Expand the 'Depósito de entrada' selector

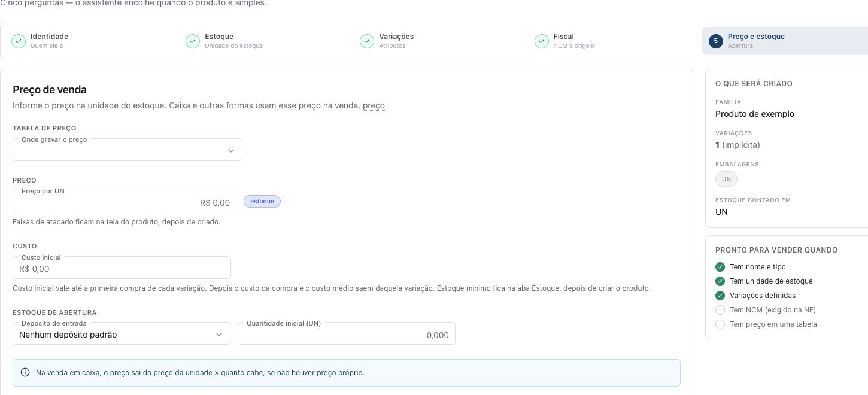click(122, 333)
